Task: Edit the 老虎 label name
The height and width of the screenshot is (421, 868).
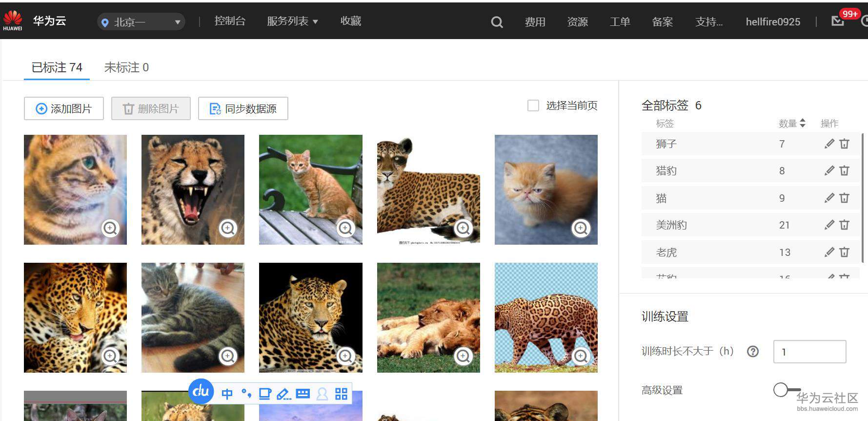Action: point(829,252)
